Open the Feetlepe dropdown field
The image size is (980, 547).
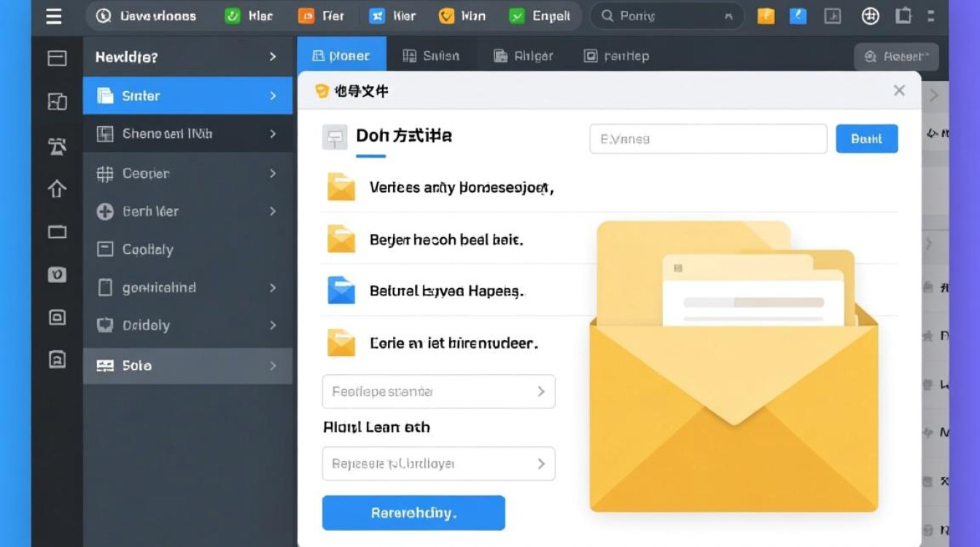[438, 392]
